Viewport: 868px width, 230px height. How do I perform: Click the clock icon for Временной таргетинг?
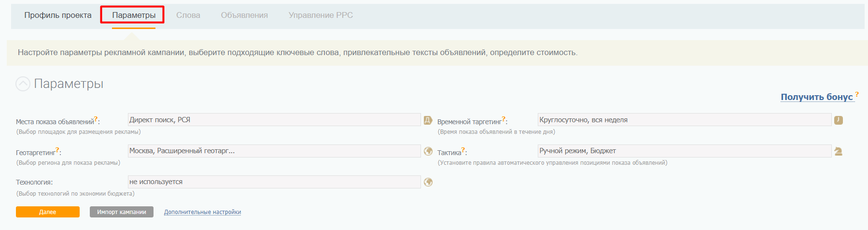coord(839,120)
